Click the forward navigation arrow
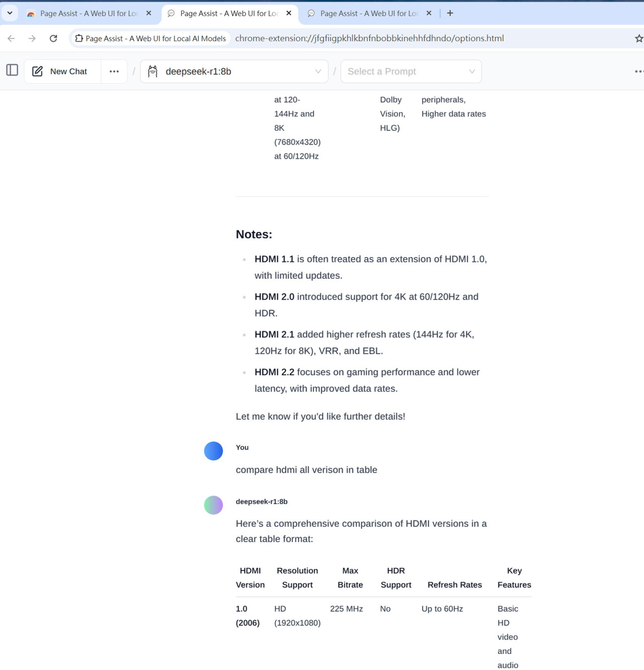This screenshot has width=644, height=670. [x=32, y=38]
